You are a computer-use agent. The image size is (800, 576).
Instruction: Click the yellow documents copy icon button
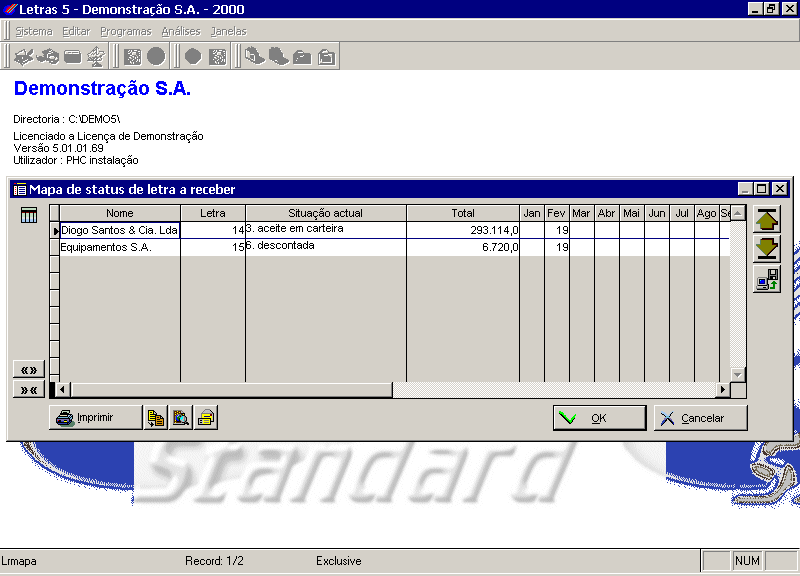pos(156,417)
